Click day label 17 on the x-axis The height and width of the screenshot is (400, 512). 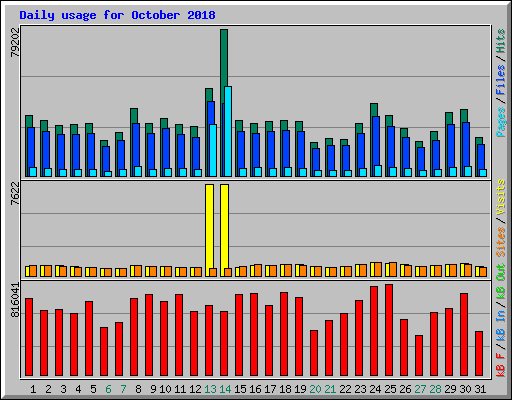coord(270,389)
